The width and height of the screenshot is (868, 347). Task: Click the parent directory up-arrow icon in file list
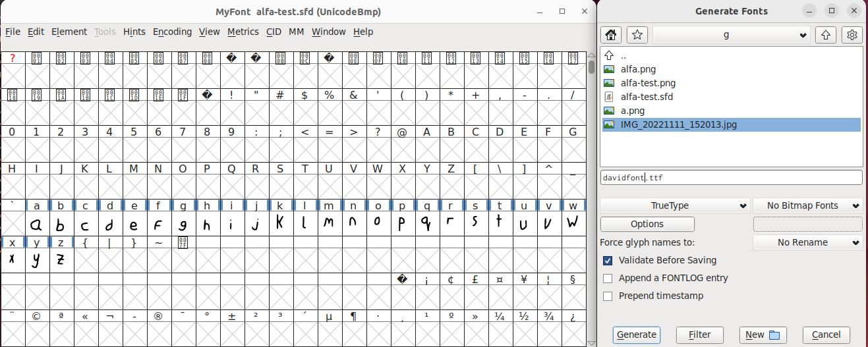[609, 55]
